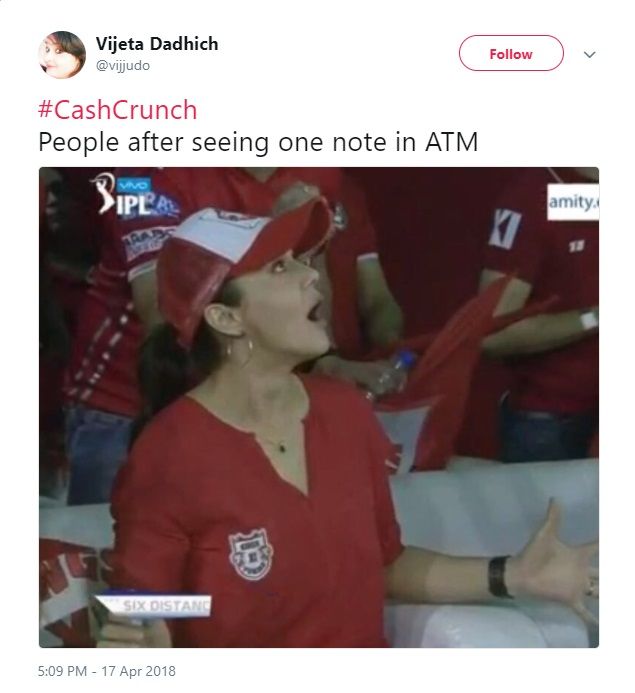Click the team crest on red shirt
The height and width of the screenshot is (693, 635).
point(251,554)
